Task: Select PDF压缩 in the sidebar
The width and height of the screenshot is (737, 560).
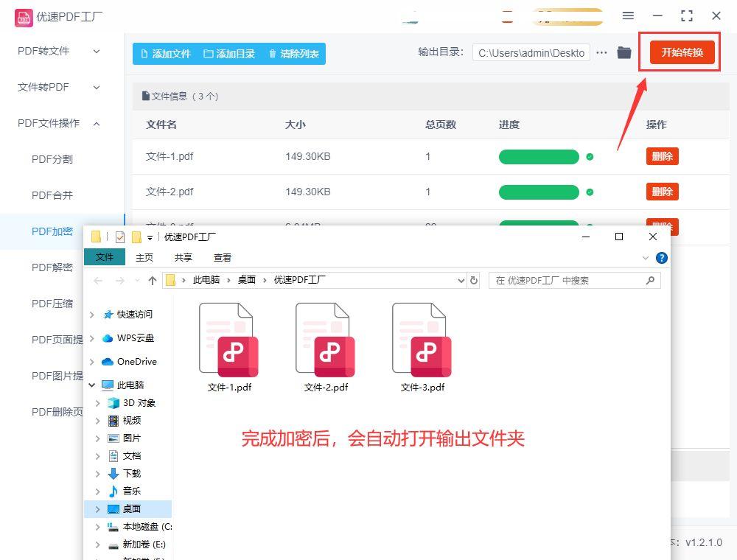Action: tap(52, 304)
